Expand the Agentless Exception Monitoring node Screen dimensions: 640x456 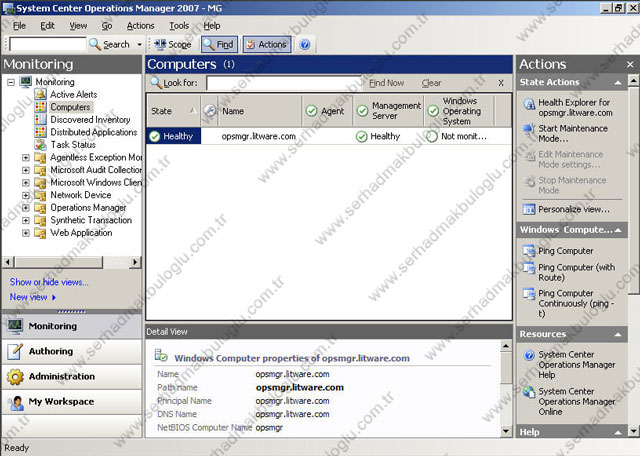pyautogui.click(x=26, y=158)
